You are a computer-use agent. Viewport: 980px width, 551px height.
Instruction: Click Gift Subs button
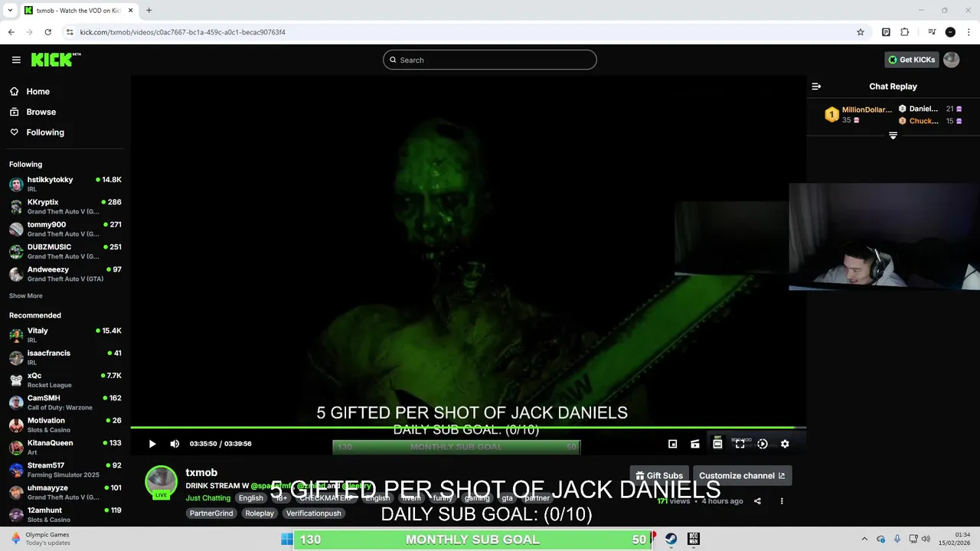[659, 475]
